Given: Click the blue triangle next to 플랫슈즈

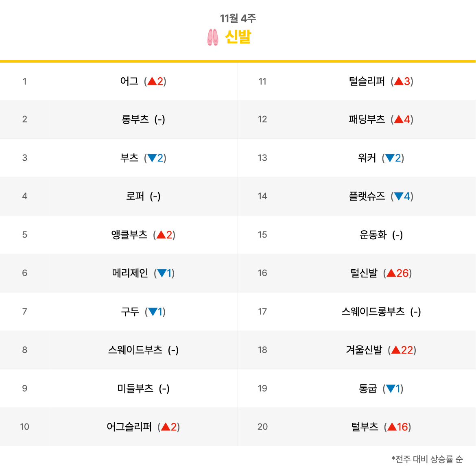Looking at the screenshot, I should click(399, 197).
